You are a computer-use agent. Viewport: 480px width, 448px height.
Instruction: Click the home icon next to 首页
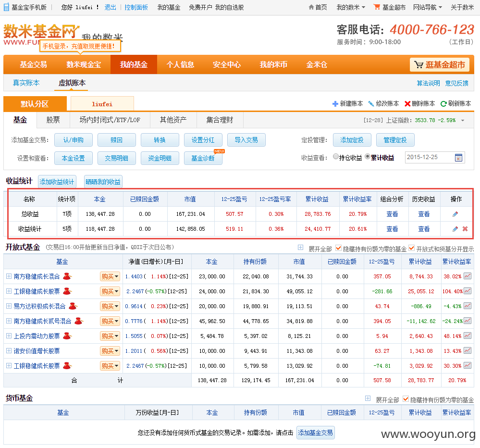click(x=311, y=7)
